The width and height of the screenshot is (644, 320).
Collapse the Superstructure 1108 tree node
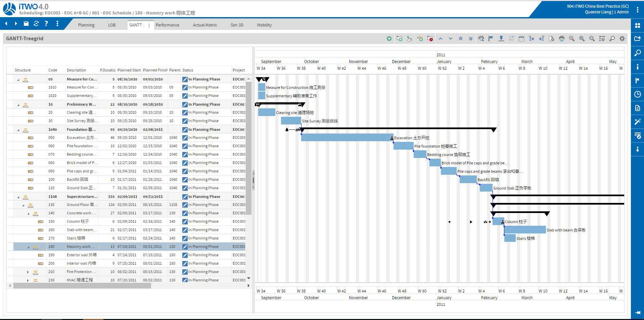pos(18,197)
